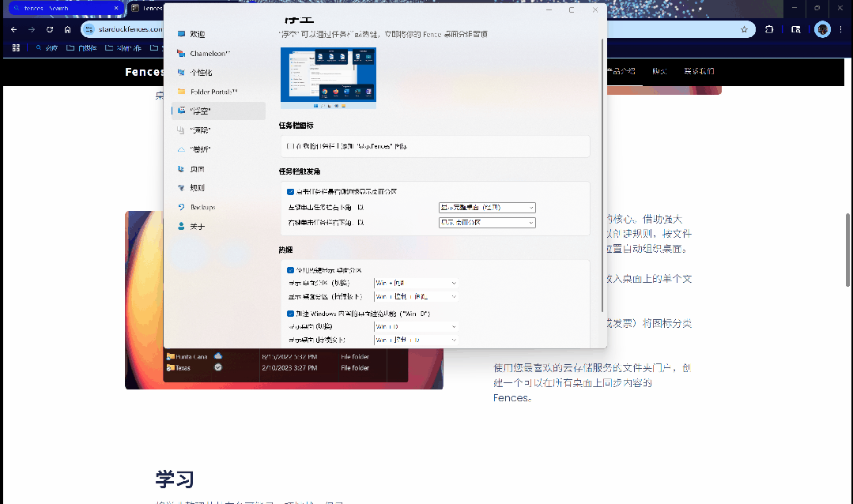
Task: Toggle the checkbox under 任务栏触发角 heading
Action: (290, 192)
